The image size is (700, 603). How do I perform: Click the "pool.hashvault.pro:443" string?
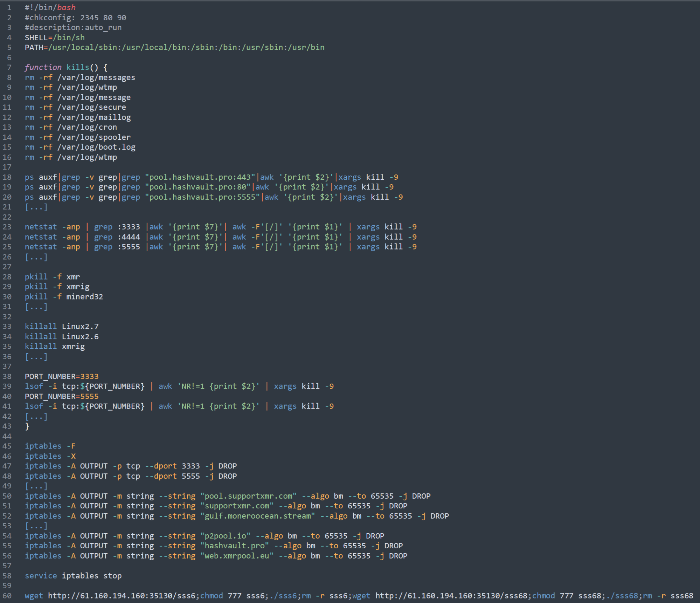200,177
